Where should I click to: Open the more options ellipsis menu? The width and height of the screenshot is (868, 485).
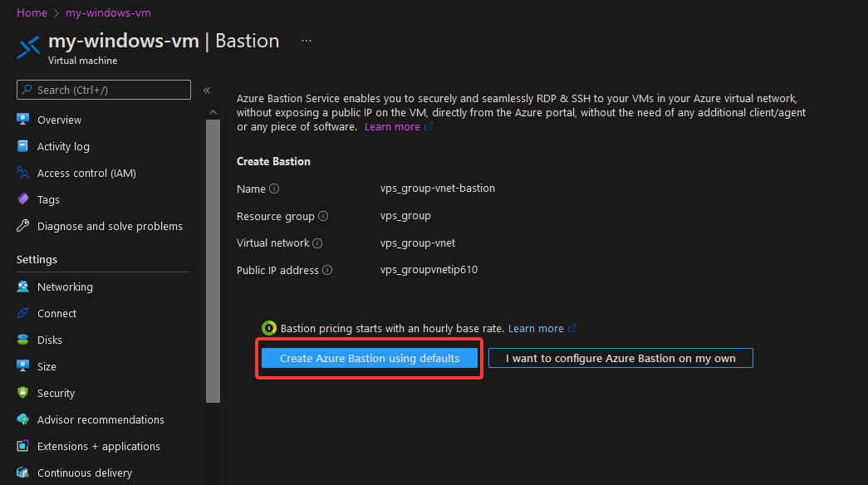[x=306, y=41]
